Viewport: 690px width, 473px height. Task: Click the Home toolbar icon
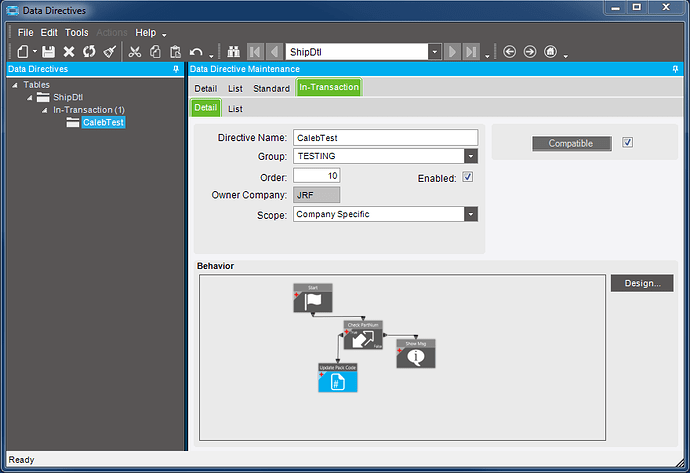[551, 52]
